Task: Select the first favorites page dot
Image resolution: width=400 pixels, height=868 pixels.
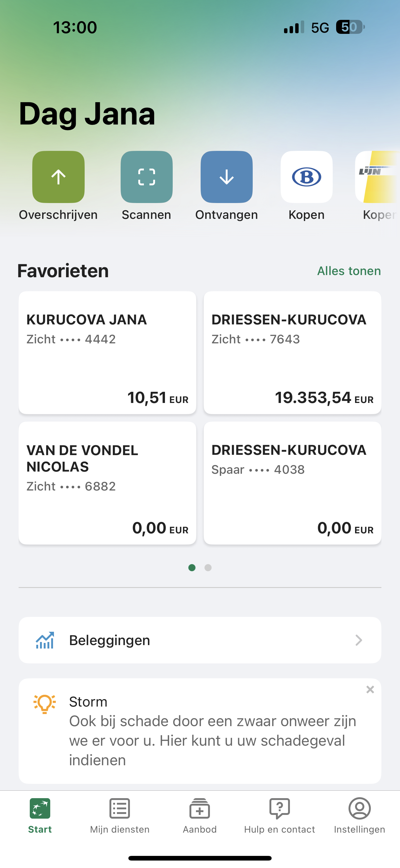Action: coord(192,568)
